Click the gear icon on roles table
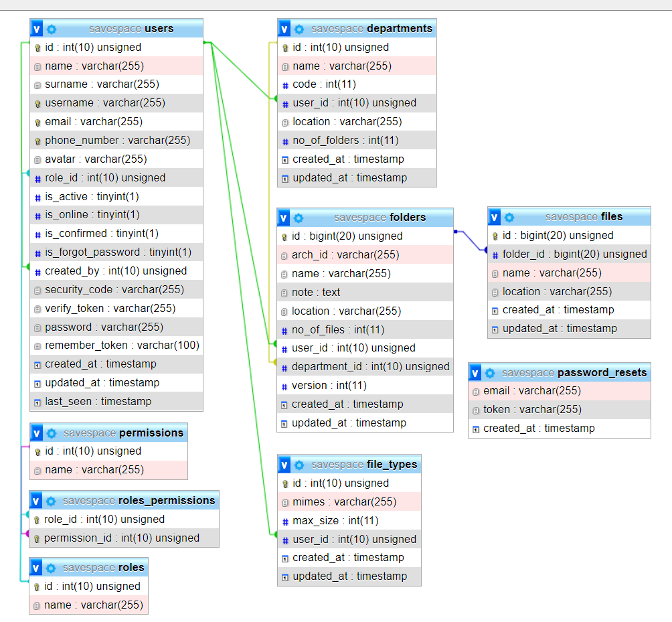This screenshot has height=622, width=672. tap(52, 568)
